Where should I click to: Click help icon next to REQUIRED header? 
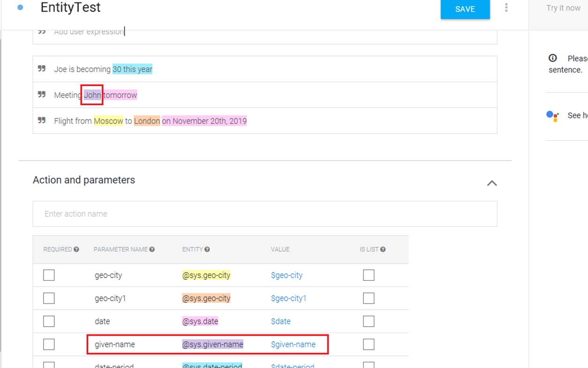pyautogui.click(x=76, y=250)
